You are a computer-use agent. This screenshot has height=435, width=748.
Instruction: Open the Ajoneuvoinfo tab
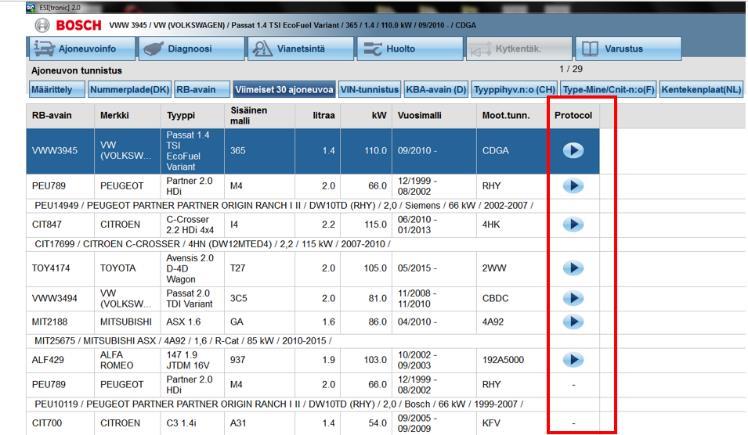click(82, 49)
